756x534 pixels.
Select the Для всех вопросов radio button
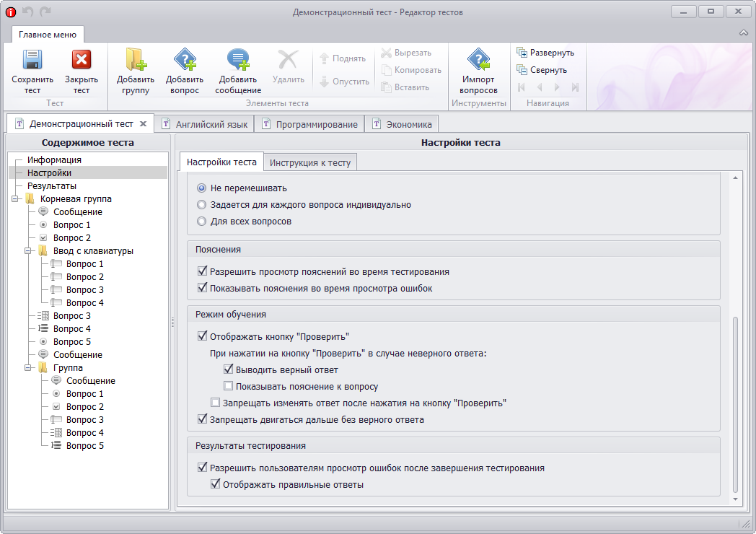[x=201, y=222]
